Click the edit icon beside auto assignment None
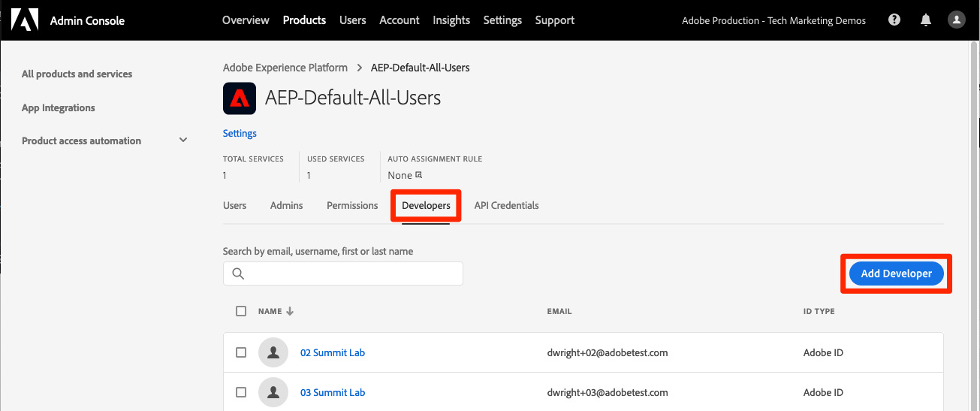Viewport: 980px width, 411px height. click(x=419, y=175)
